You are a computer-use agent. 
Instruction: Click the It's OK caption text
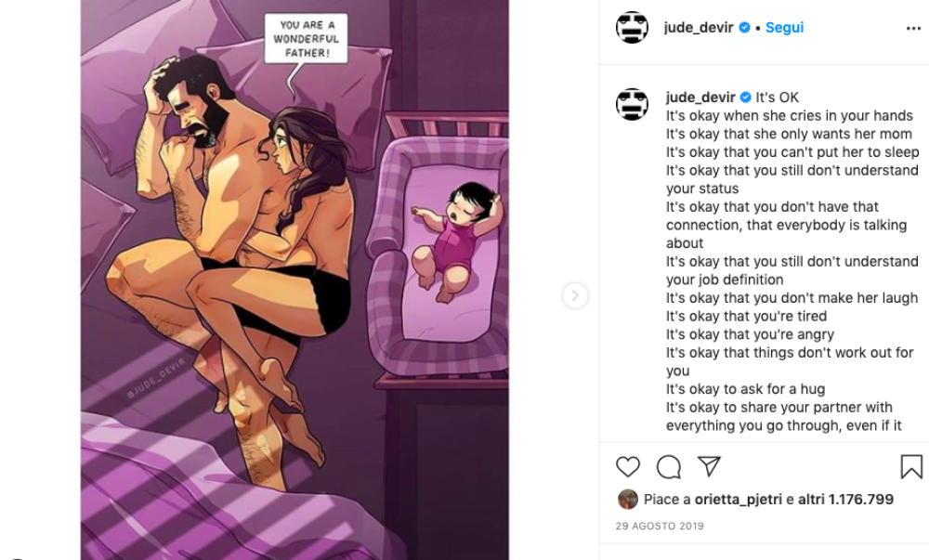click(778, 98)
